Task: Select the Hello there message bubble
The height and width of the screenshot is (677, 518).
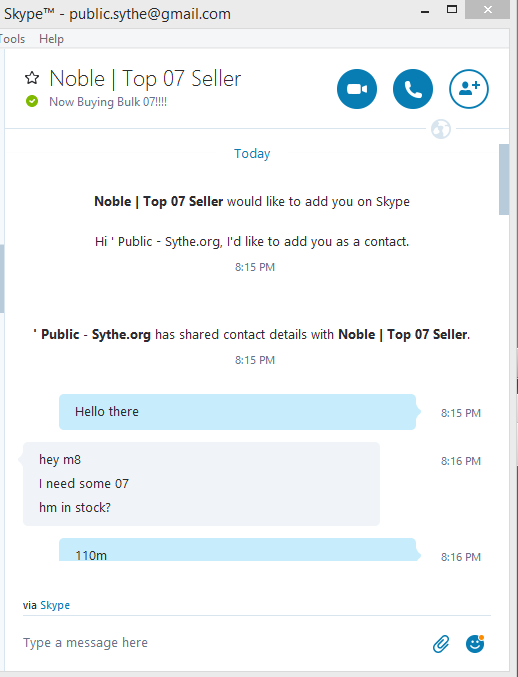Action: tap(237, 412)
